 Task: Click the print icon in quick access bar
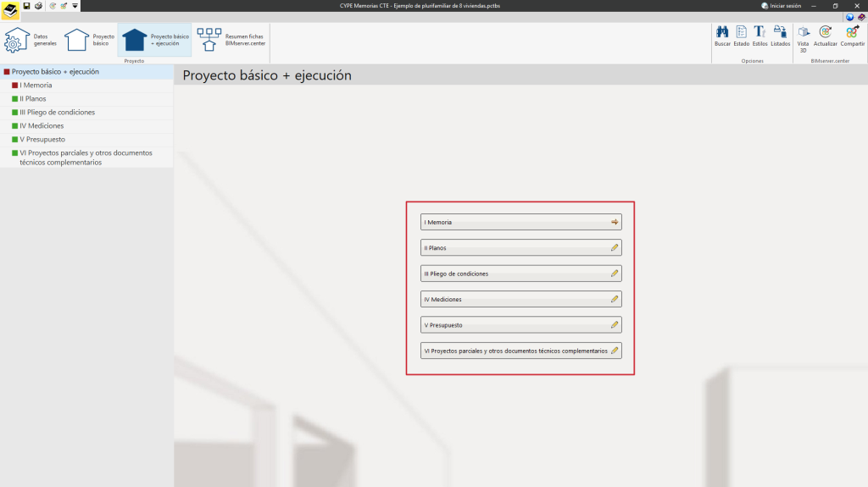click(38, 6)
